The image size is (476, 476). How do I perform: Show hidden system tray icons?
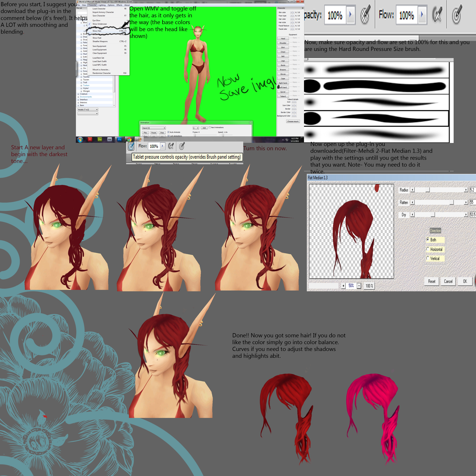[x=283, y=140]
